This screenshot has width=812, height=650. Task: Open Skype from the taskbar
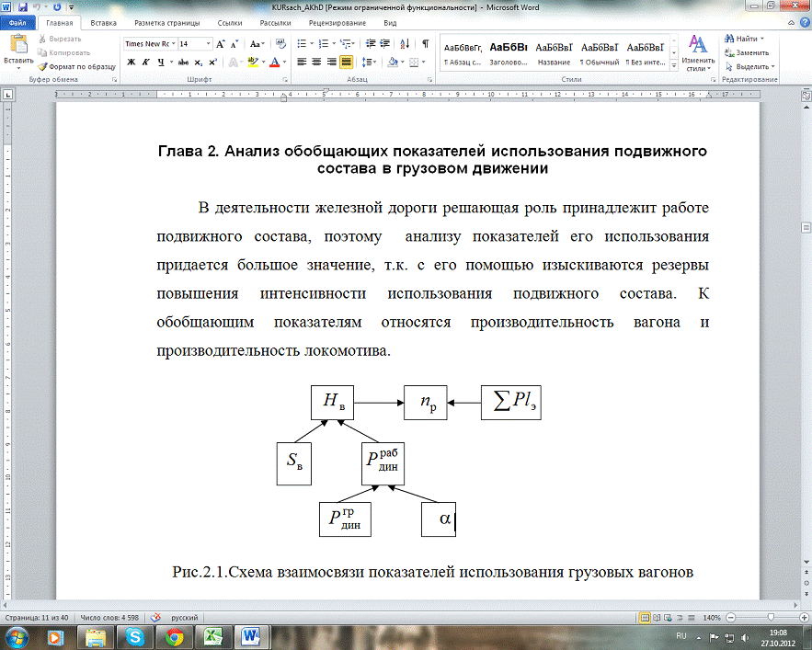coord(134,637)
